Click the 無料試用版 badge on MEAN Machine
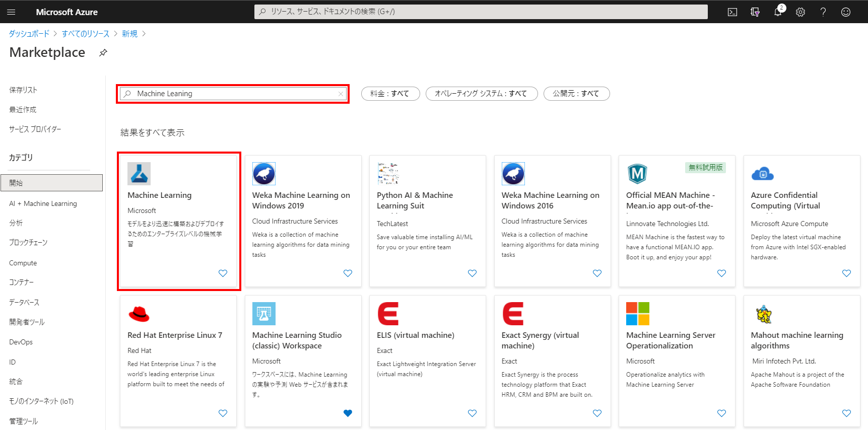868x430 pixels. point(705,167)
